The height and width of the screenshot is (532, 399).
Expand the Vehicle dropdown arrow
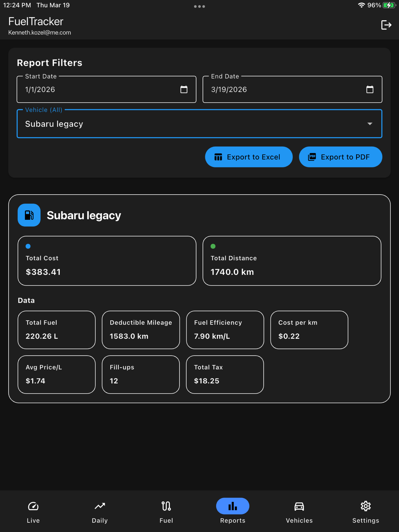[370, 124]
